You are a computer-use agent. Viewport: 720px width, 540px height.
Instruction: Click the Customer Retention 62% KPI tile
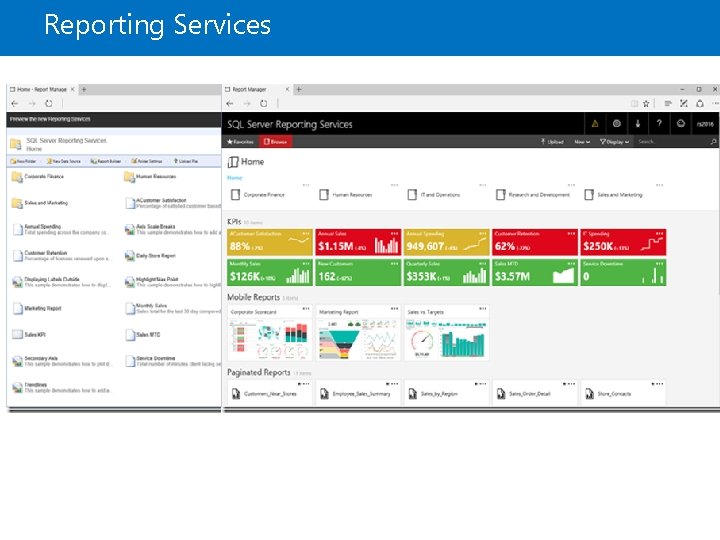click(535, 242)
